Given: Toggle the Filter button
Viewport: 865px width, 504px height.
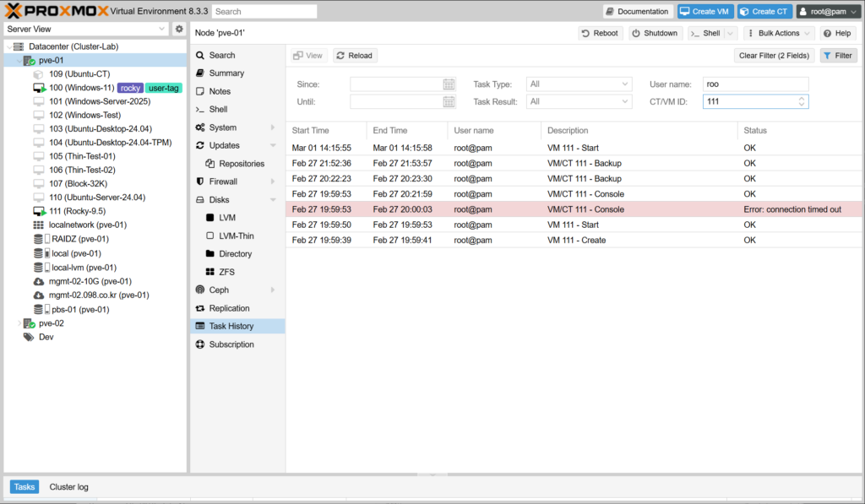Looking at the screenshot, I should click(838, 56).
